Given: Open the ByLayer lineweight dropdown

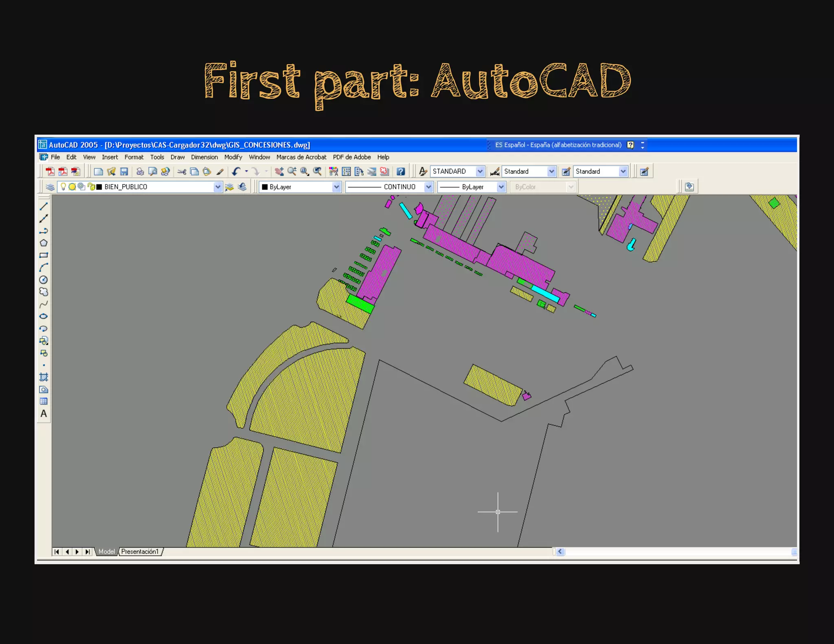Looking at the screenshot, I should click(x=501, y=187).
